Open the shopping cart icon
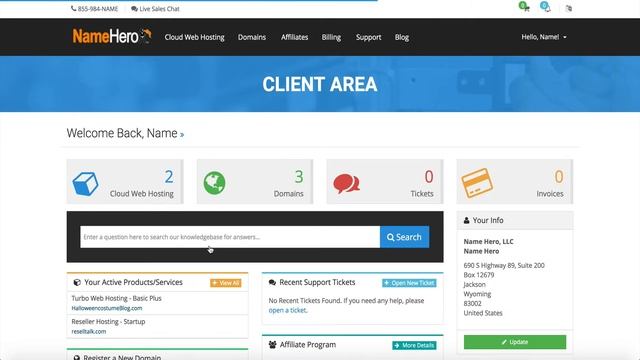Viewport: 640px width, 360px height. point(524,7)
